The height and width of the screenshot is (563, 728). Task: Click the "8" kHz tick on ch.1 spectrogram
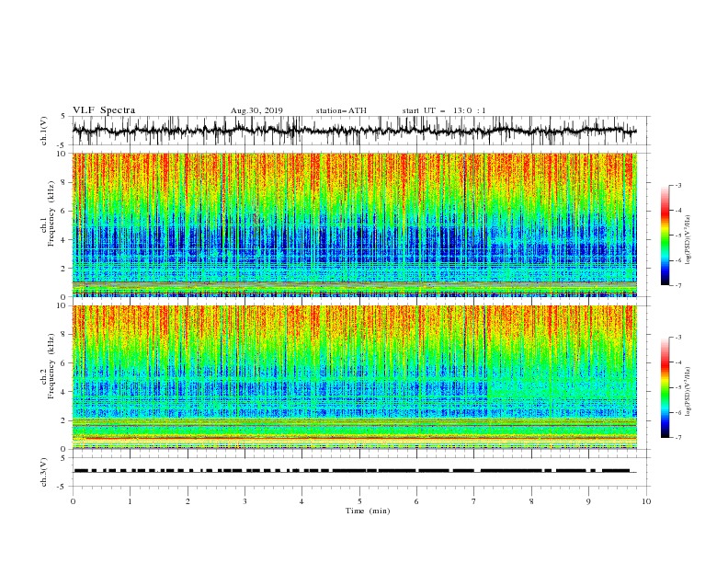coord(63,182)
